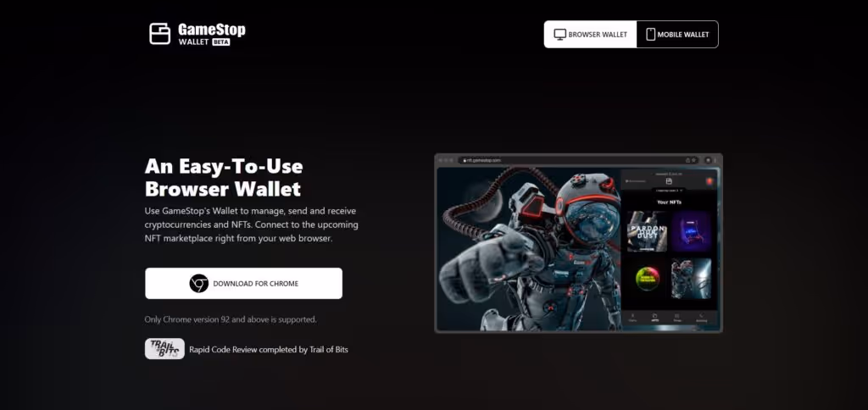Select the astronaut NFT thumbnail in wallet preview

pos(692,279)
